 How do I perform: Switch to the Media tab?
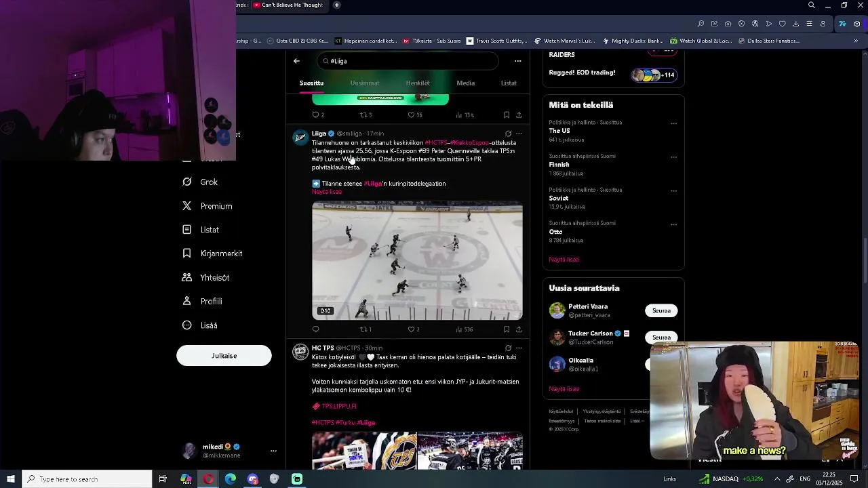(x=465, y=83)
